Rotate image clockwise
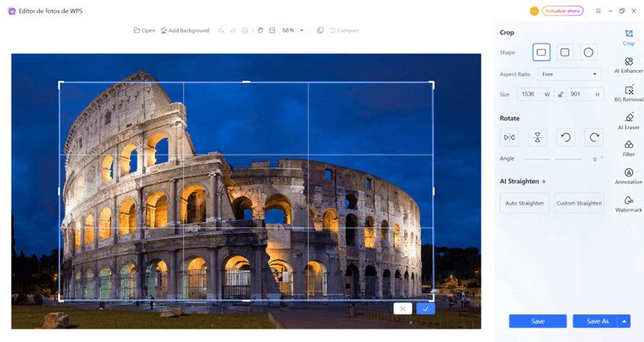The image size is (644, 342). click(x=594, y=137)
